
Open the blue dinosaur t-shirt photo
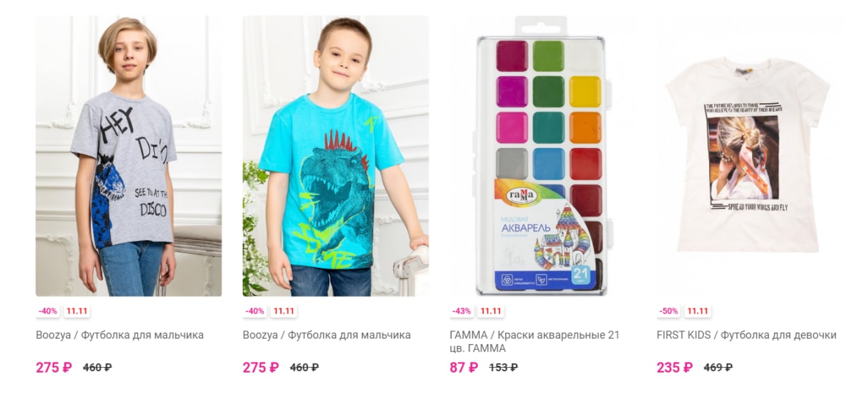coord(336,156)
